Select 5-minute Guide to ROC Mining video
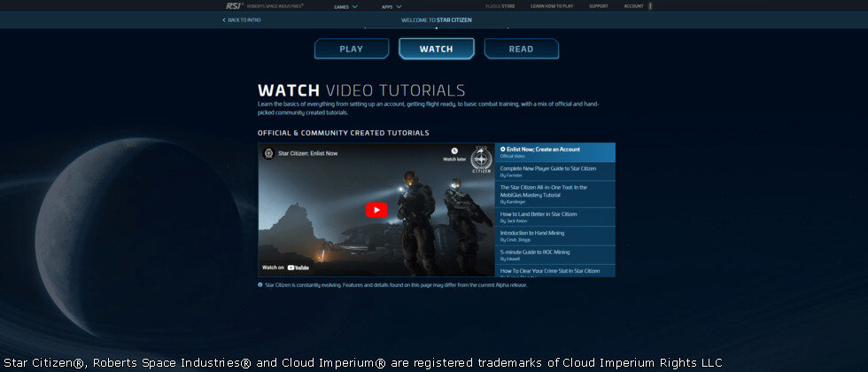 (554, 255)
